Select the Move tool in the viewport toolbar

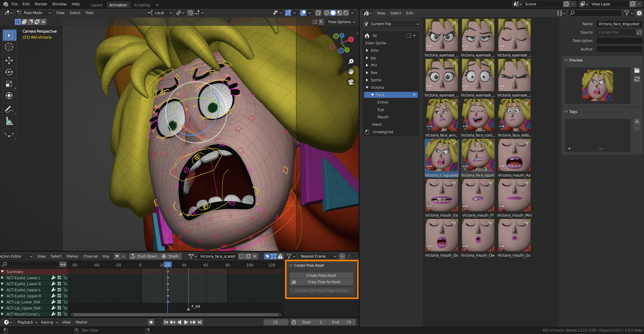pos(9,60)
